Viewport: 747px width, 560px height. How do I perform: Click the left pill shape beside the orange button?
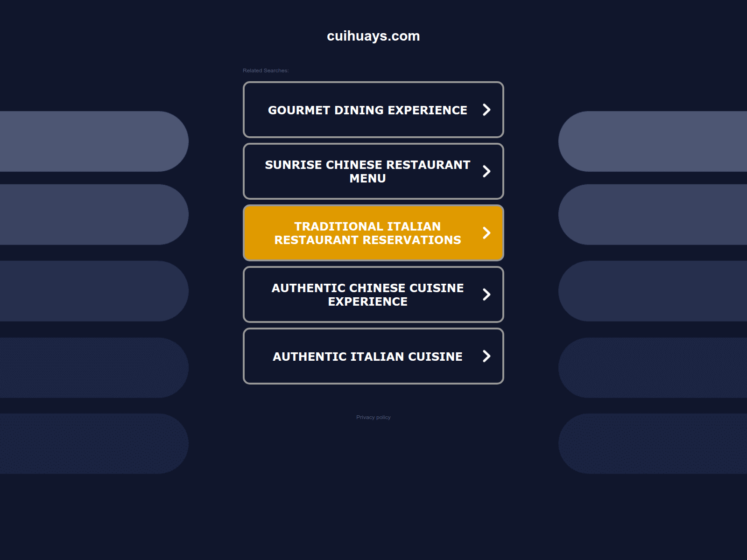93,215
